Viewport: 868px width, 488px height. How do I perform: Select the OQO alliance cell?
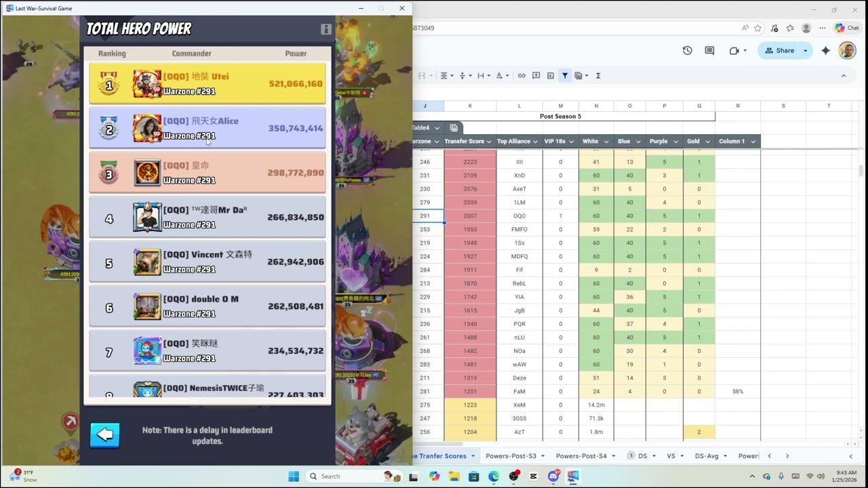click(519, 216)
